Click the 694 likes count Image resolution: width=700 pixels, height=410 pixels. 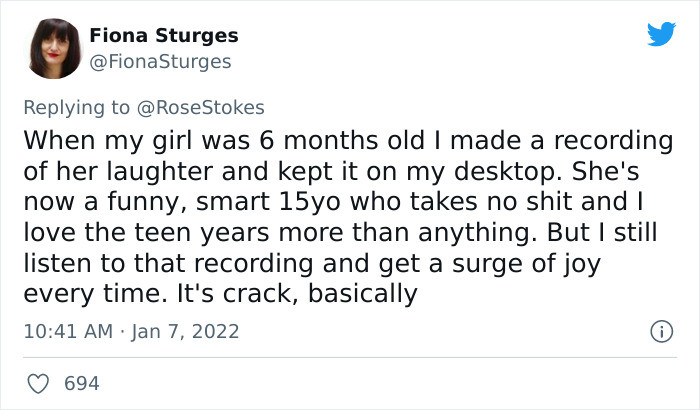79,383
